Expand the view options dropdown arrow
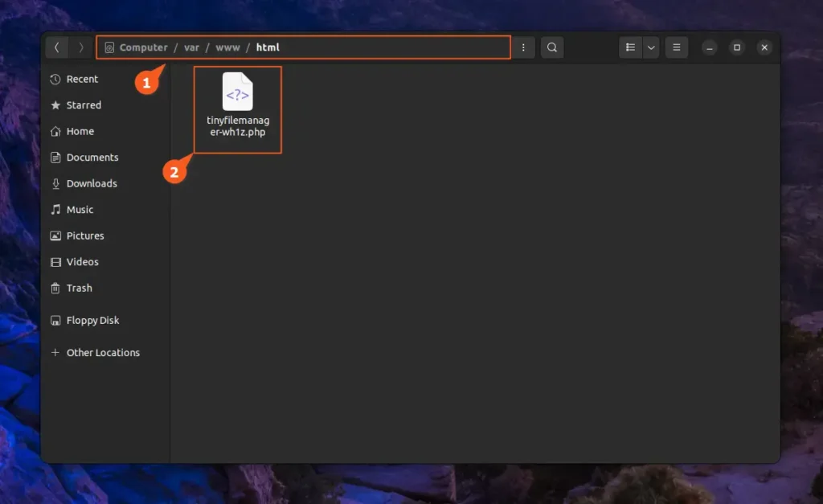 click(x=651, y=47)
